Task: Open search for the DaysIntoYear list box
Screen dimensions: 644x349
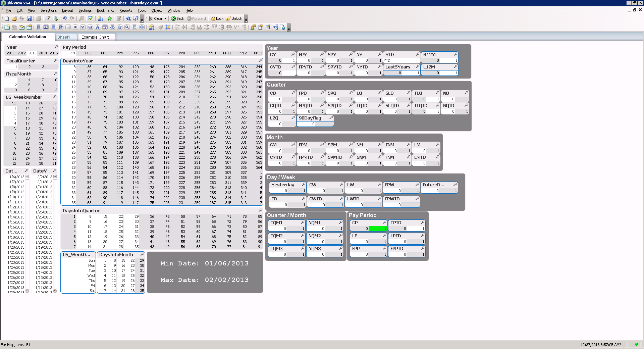Action: coord(260,61)
